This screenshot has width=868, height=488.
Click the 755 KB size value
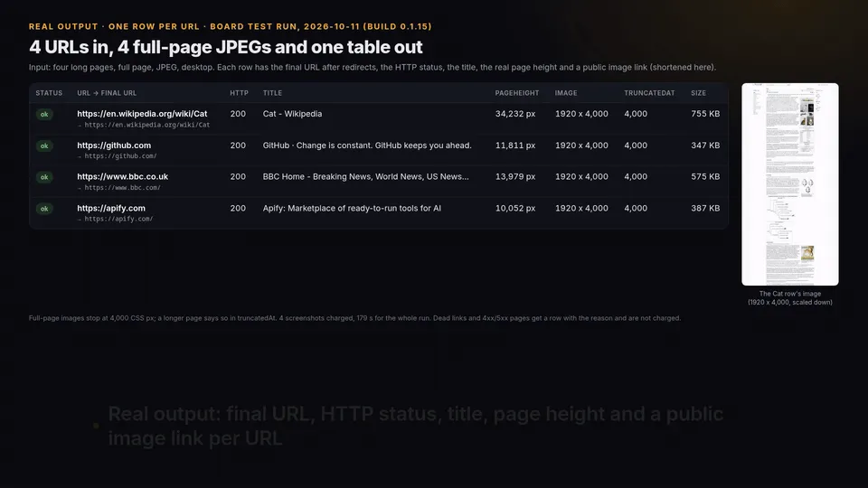705,114
